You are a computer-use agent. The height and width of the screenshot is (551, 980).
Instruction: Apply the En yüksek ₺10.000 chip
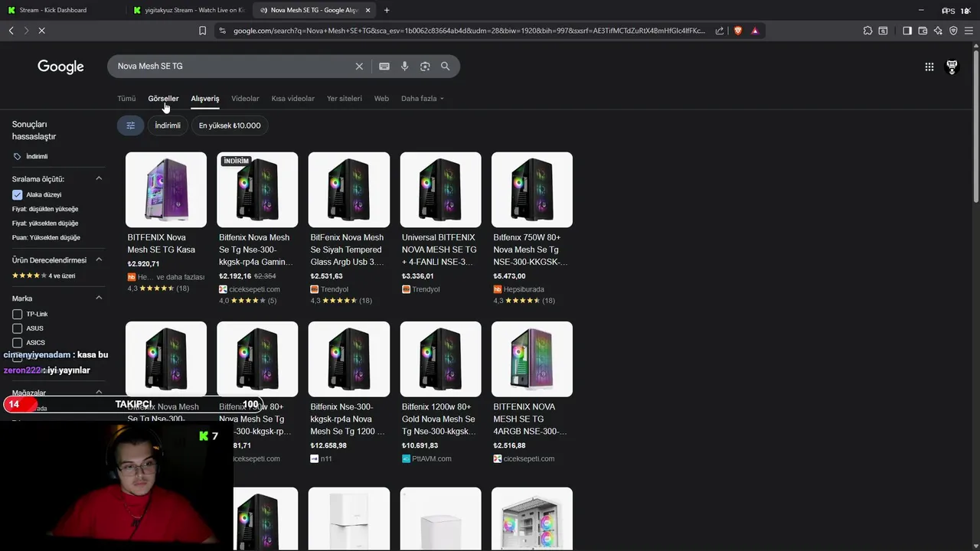(230, 126)
